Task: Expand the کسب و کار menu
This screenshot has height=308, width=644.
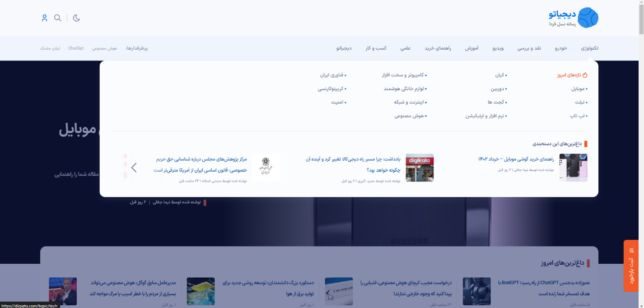Action: coord(376,48)
